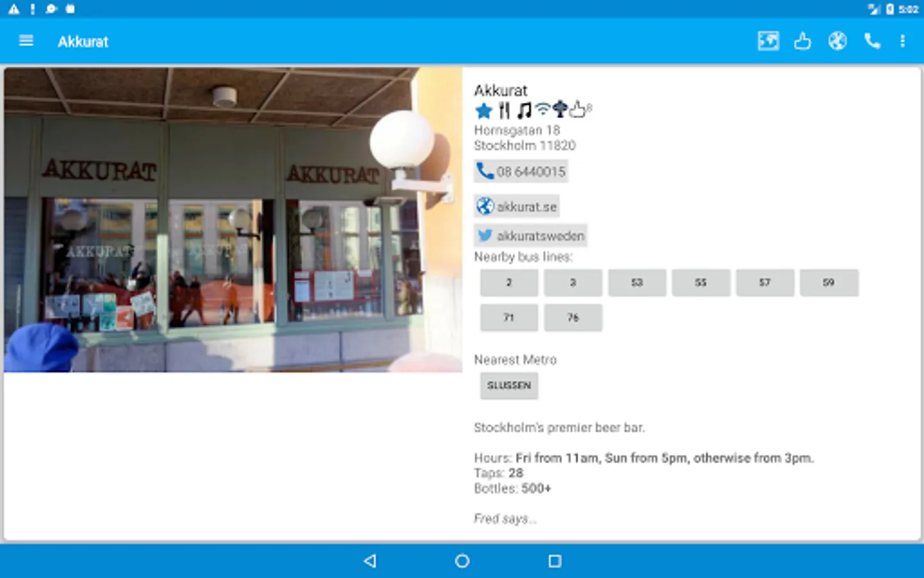Open Android recent apps button
The width and height of the screenshot is (924, 578).
[555, 561]
